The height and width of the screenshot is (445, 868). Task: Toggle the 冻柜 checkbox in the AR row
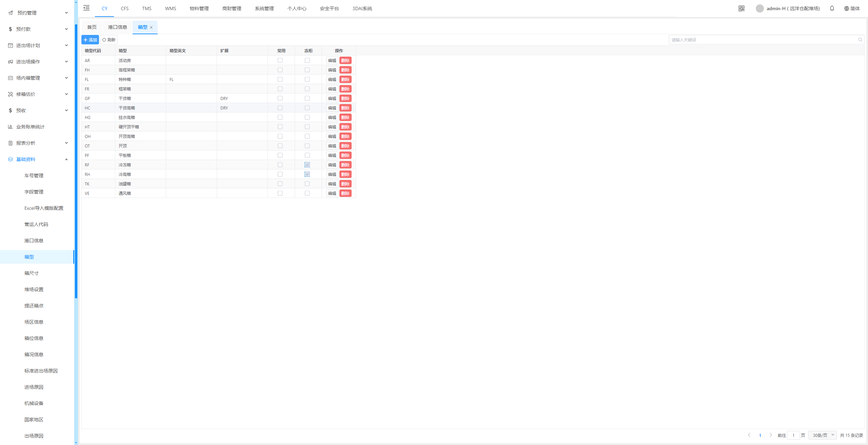coord(307,60)
